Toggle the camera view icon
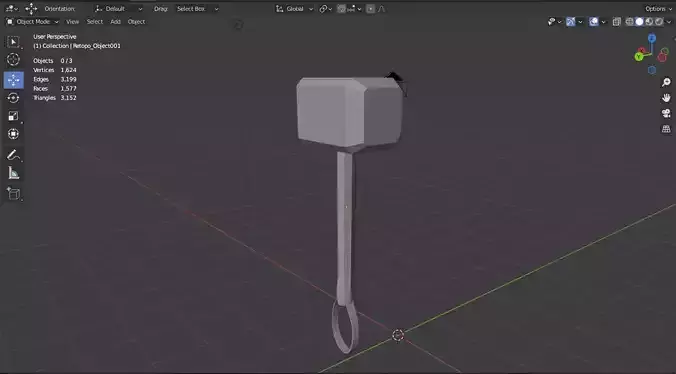 [666, 113]
